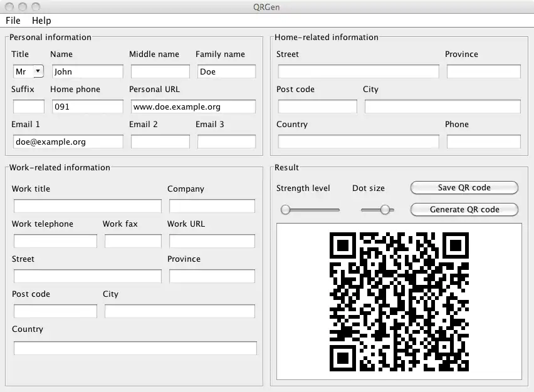Click the Email 2 input field
The image size is (534, 392).
(160, 142)
